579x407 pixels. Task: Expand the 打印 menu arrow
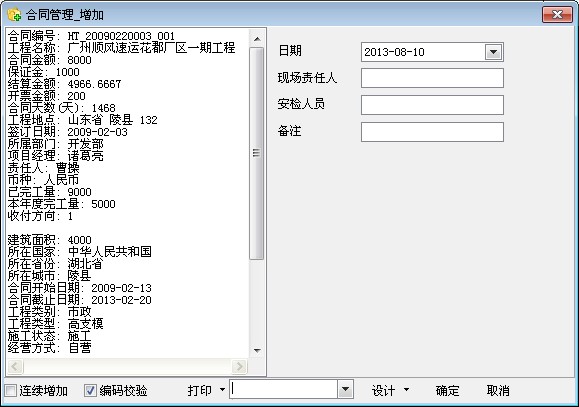222,389
